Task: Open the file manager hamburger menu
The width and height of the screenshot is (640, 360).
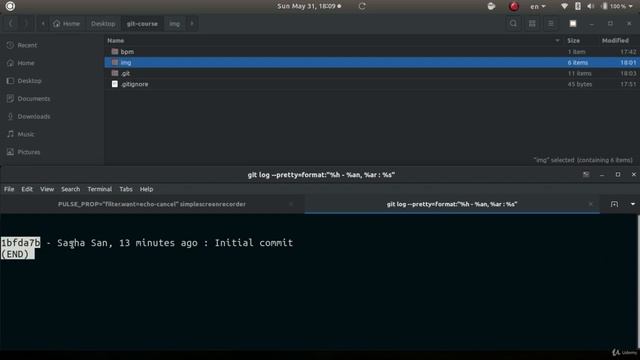Action: (x=551, y=24)
